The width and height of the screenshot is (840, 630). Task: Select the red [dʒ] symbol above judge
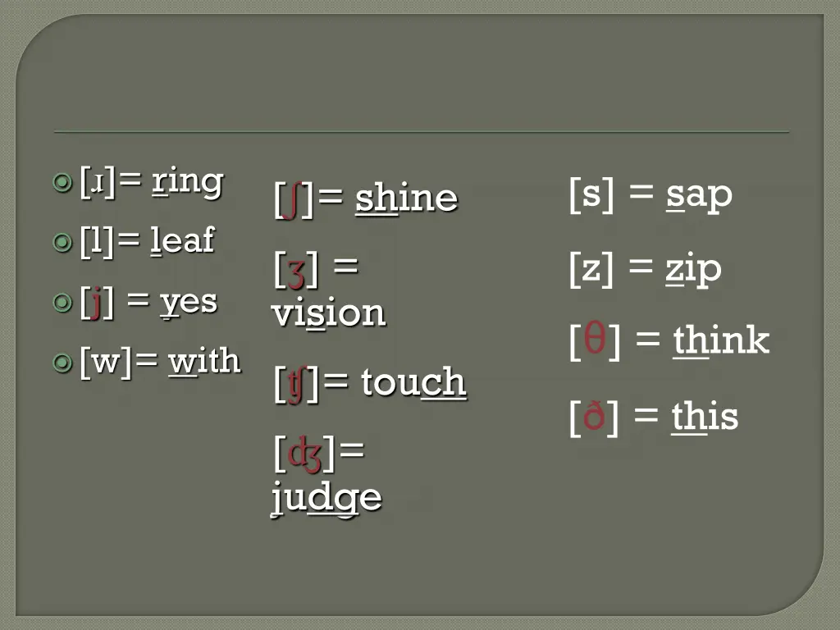305,455
